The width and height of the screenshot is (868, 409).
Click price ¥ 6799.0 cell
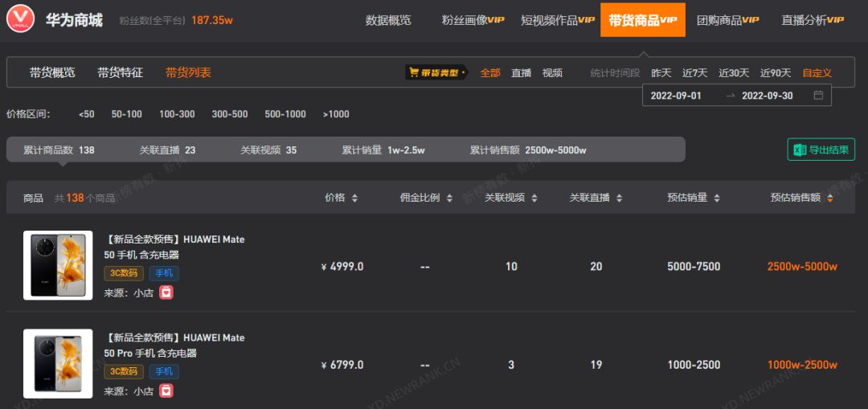(342, 366)
